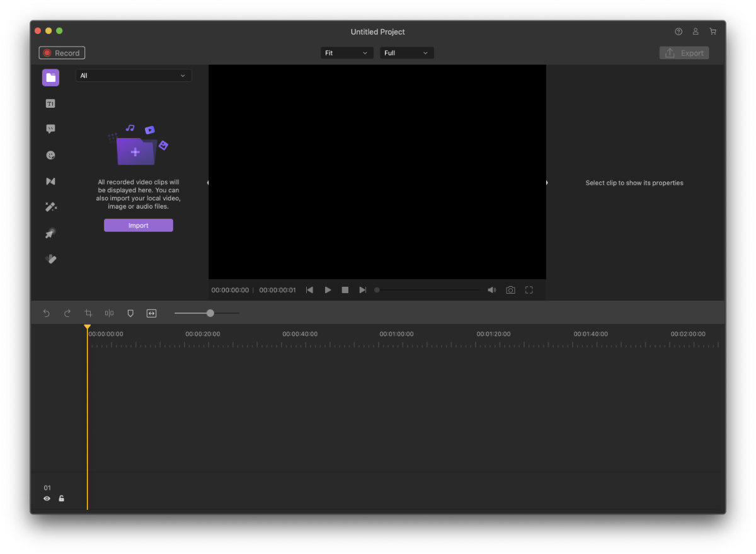Toggle track 01 visibility eye icon

[47, 499]
